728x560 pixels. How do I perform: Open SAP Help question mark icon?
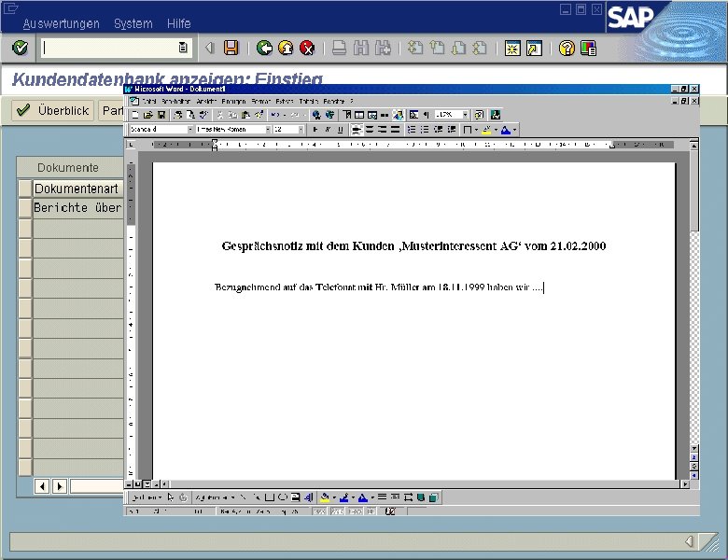567,48
